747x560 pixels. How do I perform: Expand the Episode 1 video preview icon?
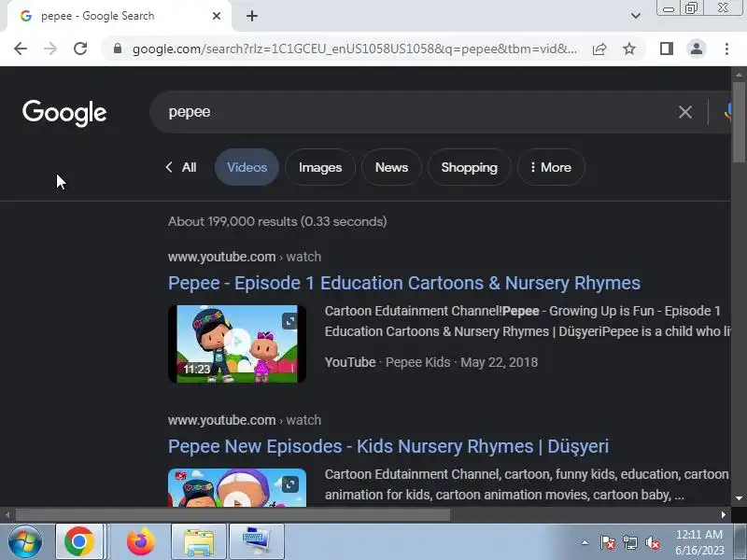(289, 321)
